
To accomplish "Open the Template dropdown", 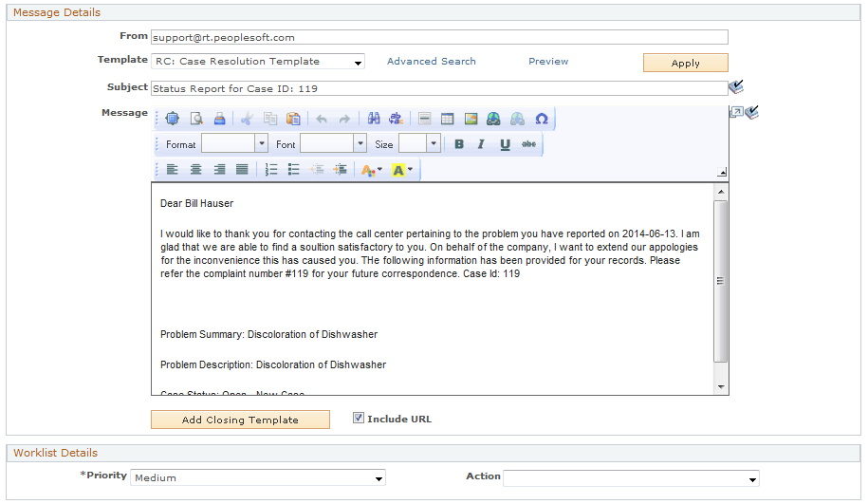I will tap(257, 62).
